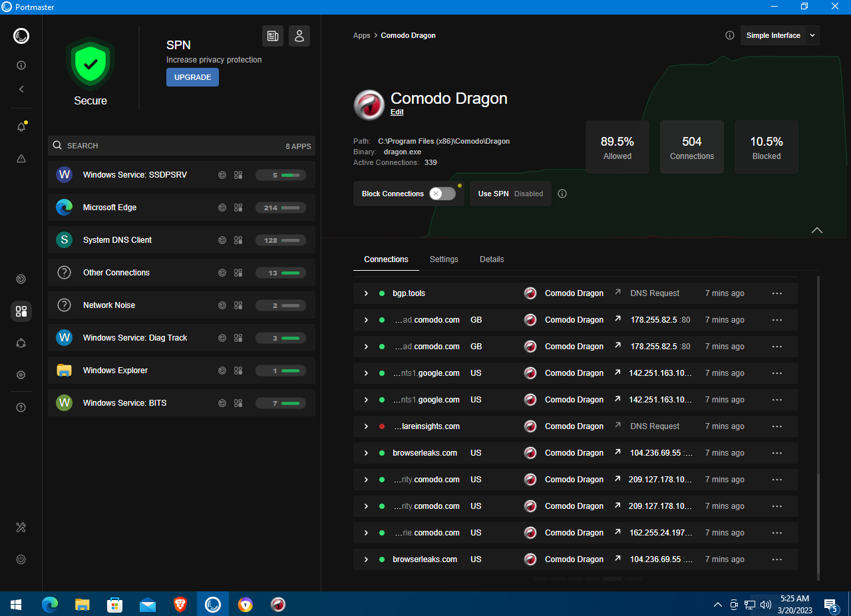Click the power shutdown icon in sidebar

point(21,559)
